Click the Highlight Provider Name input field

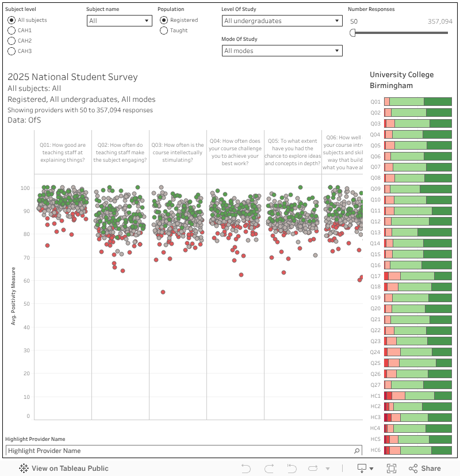tap(178, 451)
